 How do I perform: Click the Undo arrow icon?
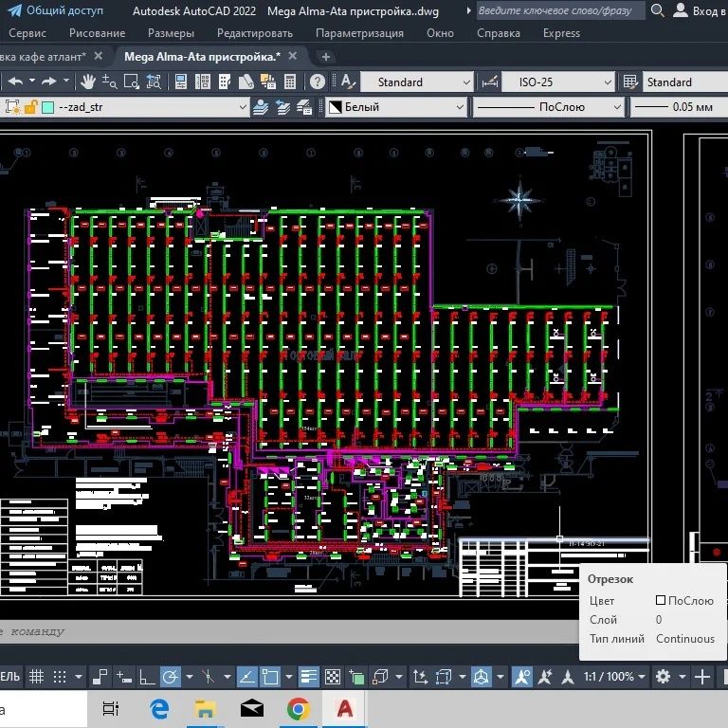point(16,82)
